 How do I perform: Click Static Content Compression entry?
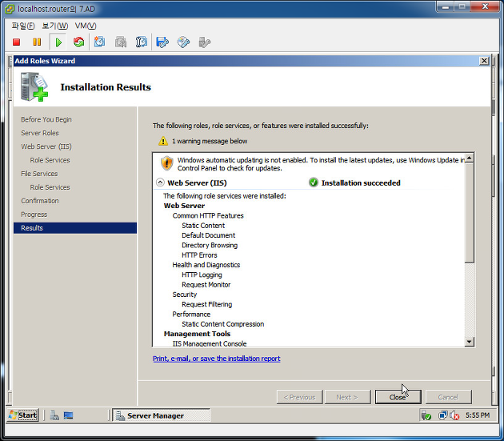point(222,324)
